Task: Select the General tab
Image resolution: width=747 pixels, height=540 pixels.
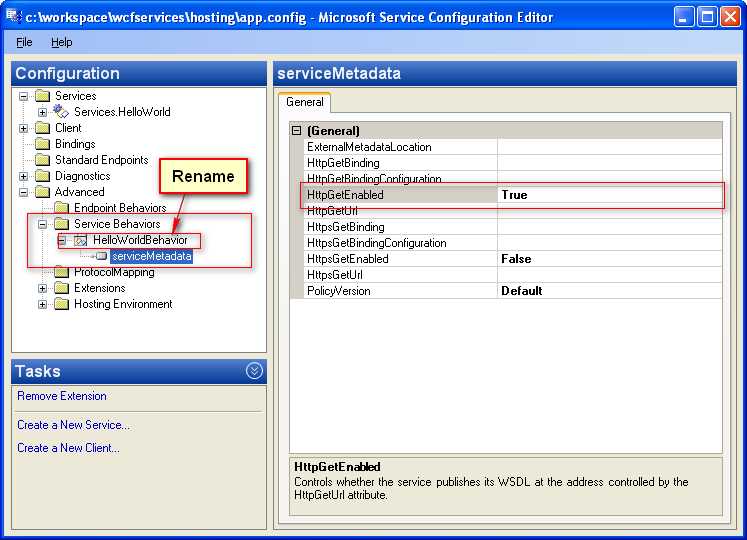Action: tap(304, 102)
